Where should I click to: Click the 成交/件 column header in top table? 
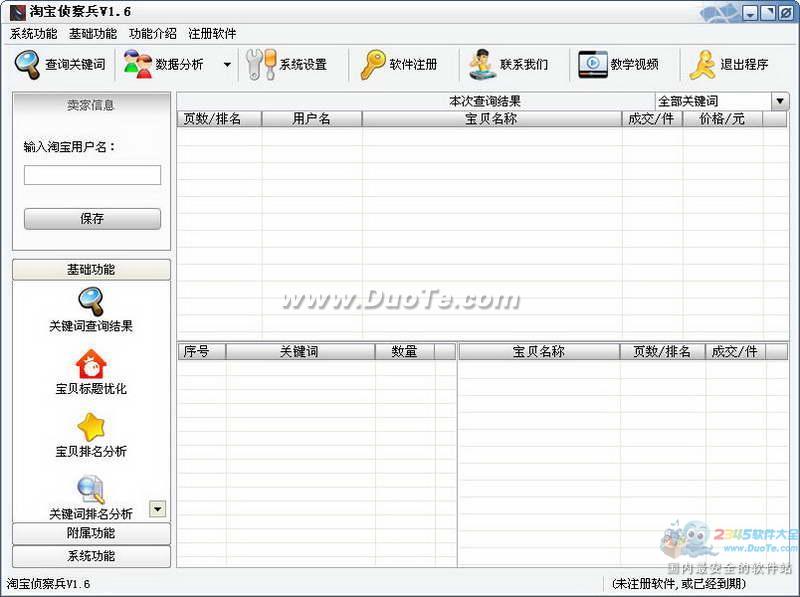point(652,119)
